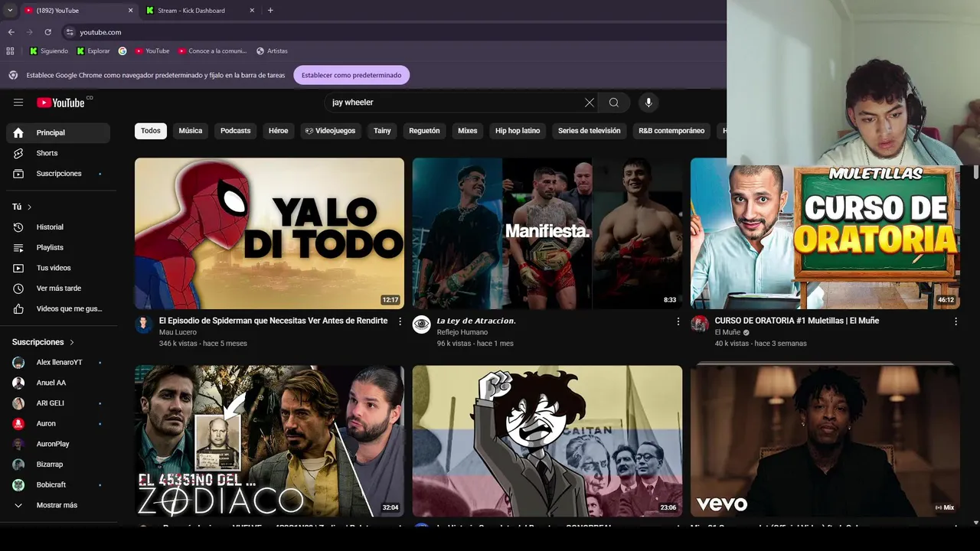Image resolution: width=980 pixels, height=551 pixels.
Task: Open Alex llenaroYT subscription channel
Action: (x=58, y=363)
